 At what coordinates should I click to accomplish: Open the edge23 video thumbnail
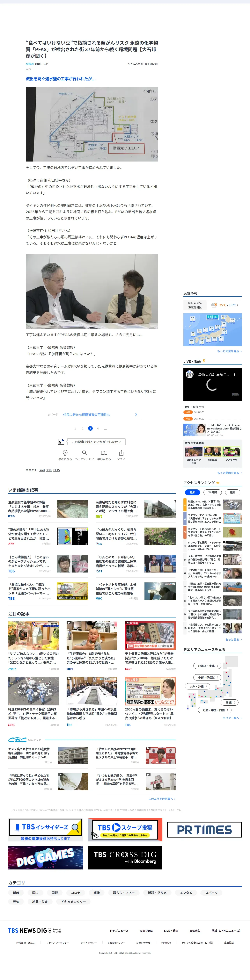212,452
